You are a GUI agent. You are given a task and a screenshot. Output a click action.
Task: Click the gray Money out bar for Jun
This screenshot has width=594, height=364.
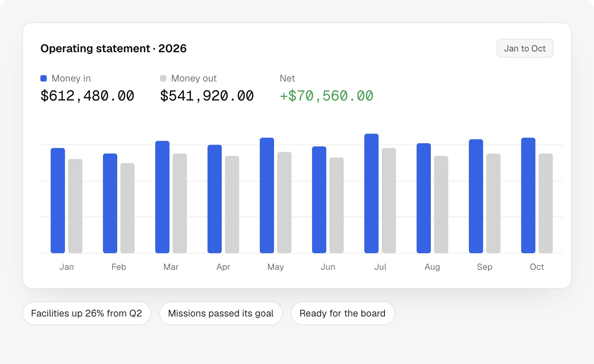(x=337, y=205)
